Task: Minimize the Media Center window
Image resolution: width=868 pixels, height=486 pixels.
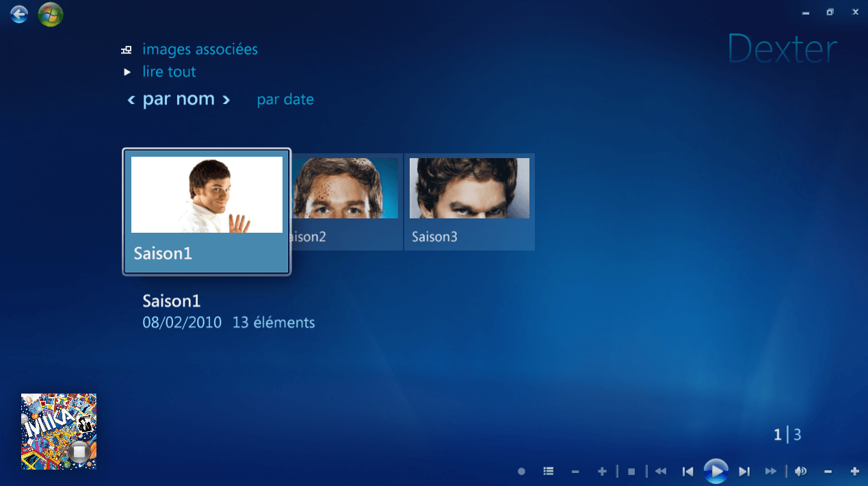Action: [806, 12]
